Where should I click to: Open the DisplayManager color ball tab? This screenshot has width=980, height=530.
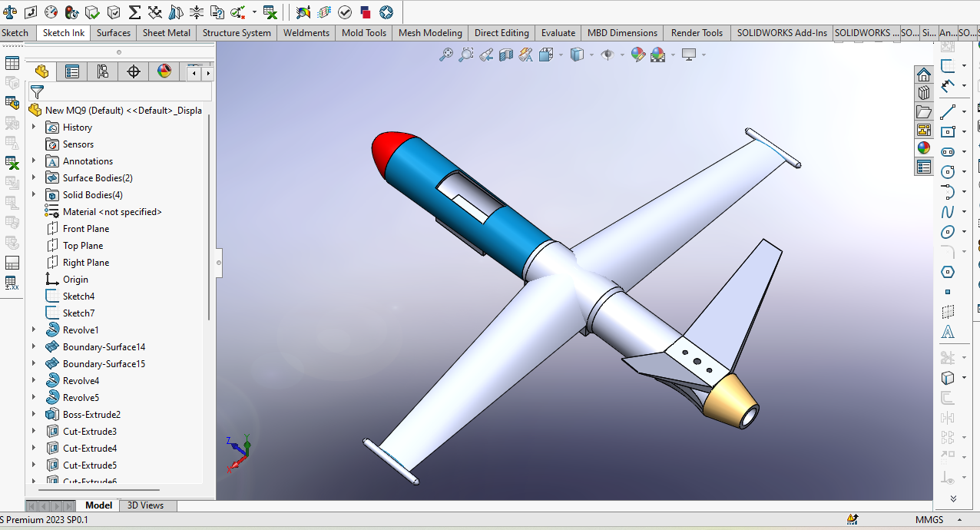(164, 71)
